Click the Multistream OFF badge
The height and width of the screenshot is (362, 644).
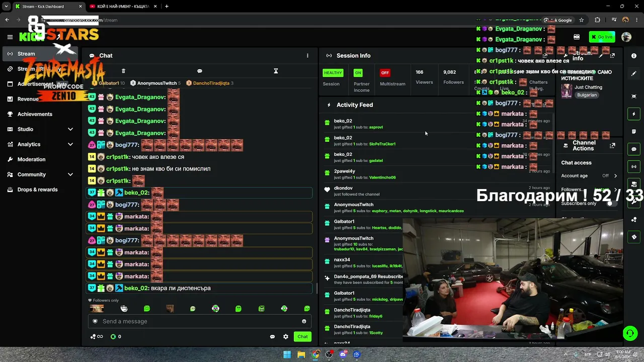pos(385,73)
